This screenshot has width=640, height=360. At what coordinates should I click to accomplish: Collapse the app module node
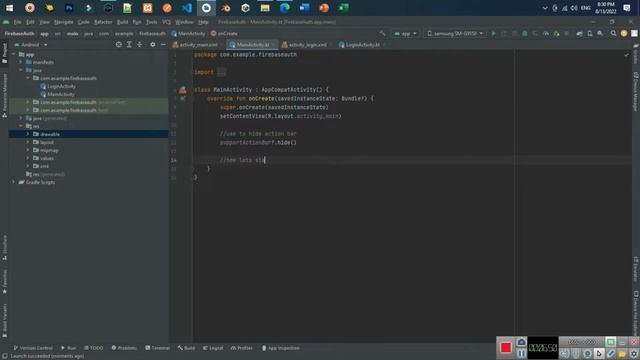(14, 54)
